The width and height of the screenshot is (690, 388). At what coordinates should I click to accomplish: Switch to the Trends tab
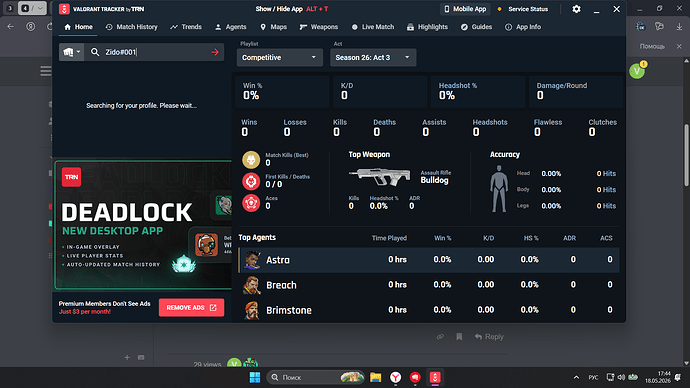[x=186, y=27]
